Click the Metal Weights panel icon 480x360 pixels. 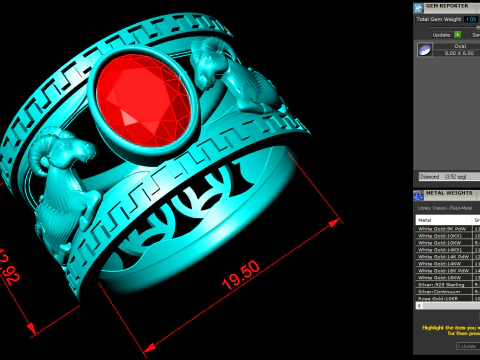pyautogui.click(x=418, y=195)
